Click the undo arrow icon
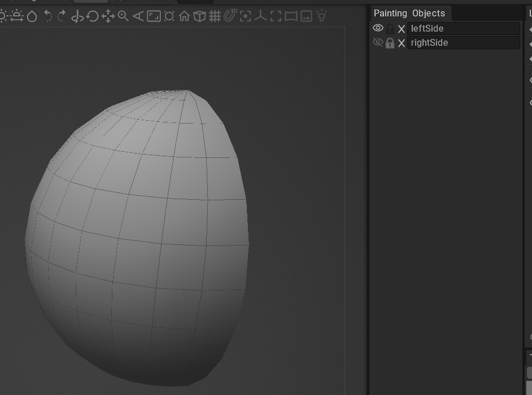The width and height of the screenshot is (532, 395). (48, 16)
